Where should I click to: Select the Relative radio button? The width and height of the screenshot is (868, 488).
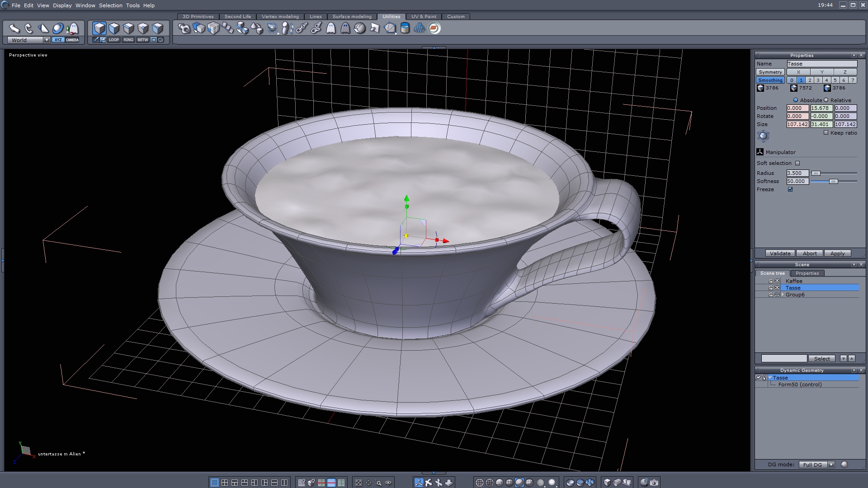(826, 100)
